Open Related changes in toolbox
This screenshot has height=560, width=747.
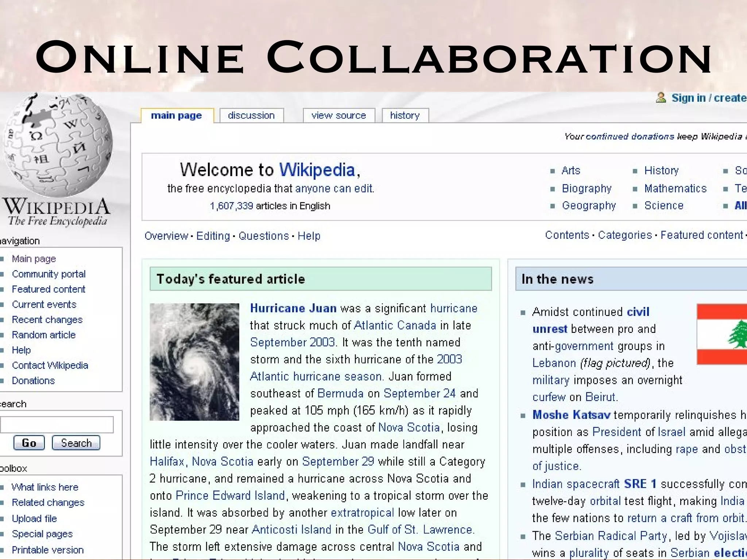point(48,503)
